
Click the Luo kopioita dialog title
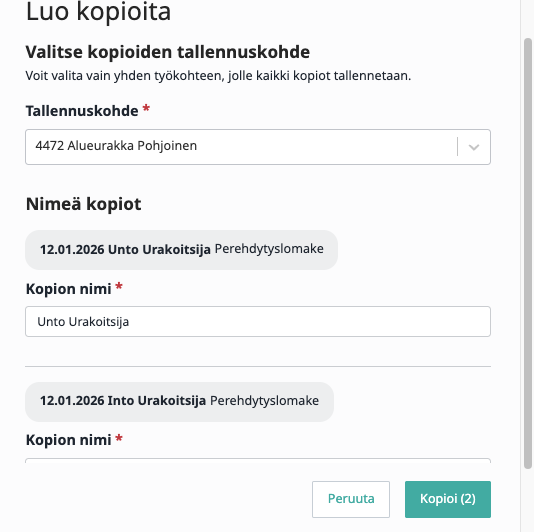point(98,12)
